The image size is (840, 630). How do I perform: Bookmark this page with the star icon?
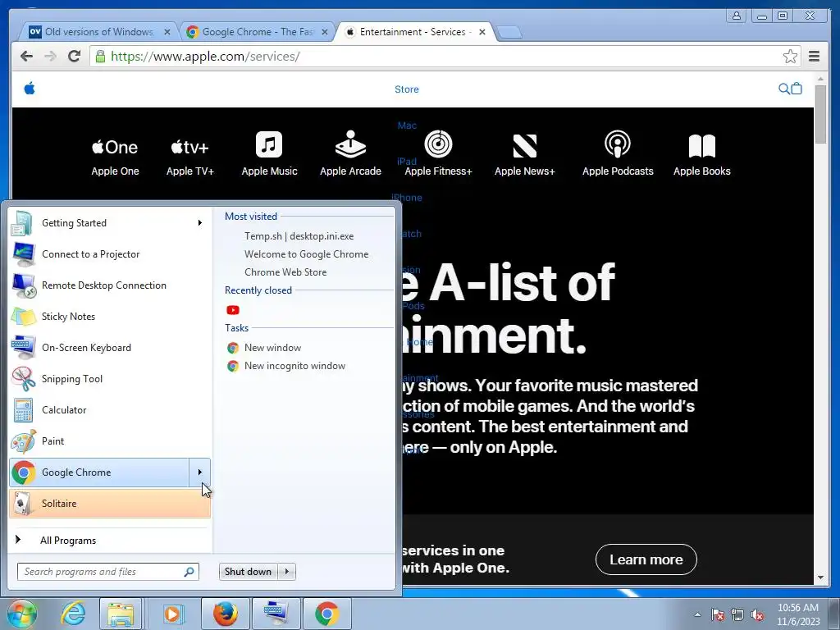790,57
